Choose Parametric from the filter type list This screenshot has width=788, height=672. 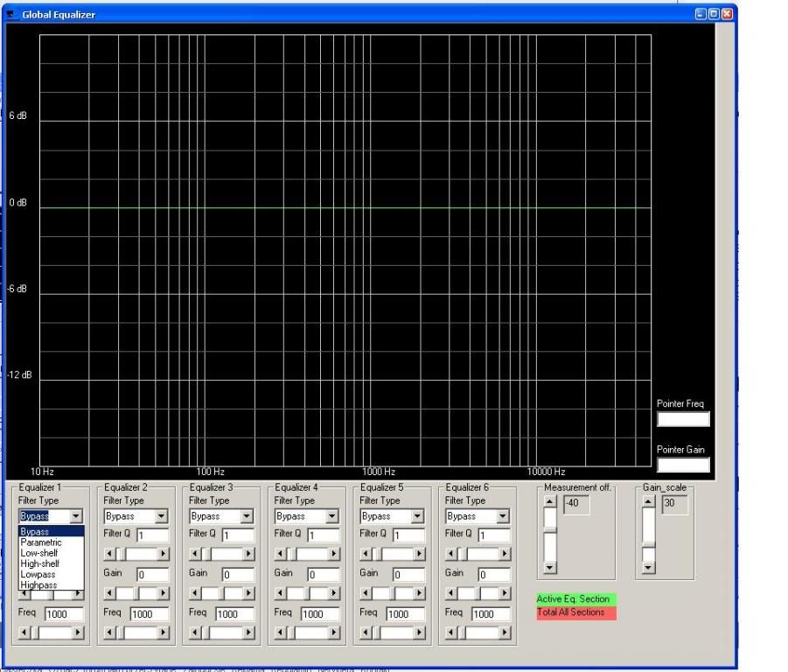pos(52,542)
